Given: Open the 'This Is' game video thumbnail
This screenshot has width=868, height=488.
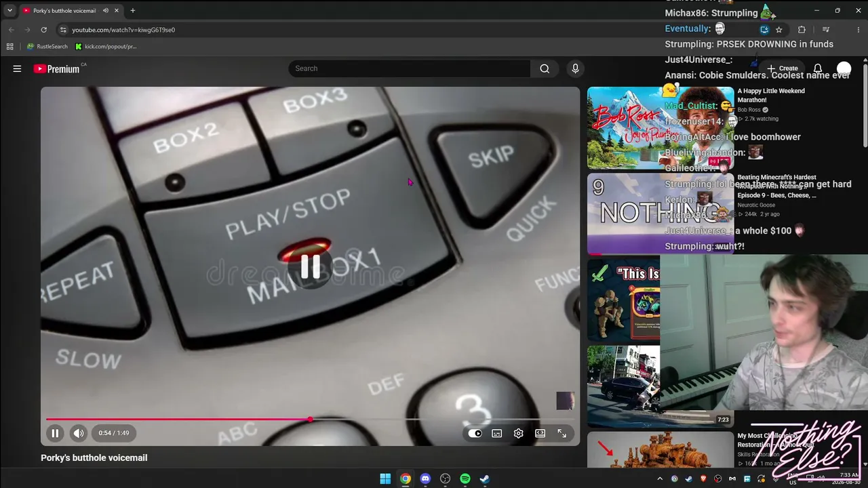Looking at the screenshot, I should coord(624,300).
